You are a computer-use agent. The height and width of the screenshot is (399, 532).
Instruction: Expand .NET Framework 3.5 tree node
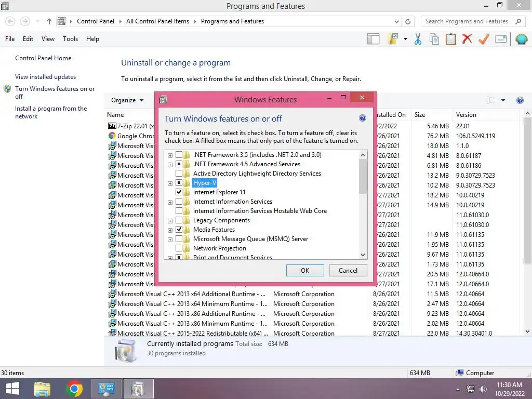click(x=170, y=155)
